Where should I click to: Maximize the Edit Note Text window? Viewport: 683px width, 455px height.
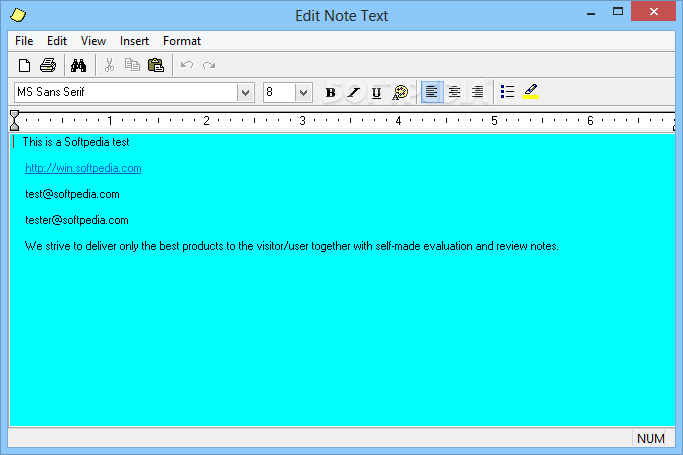pos(618,12)
